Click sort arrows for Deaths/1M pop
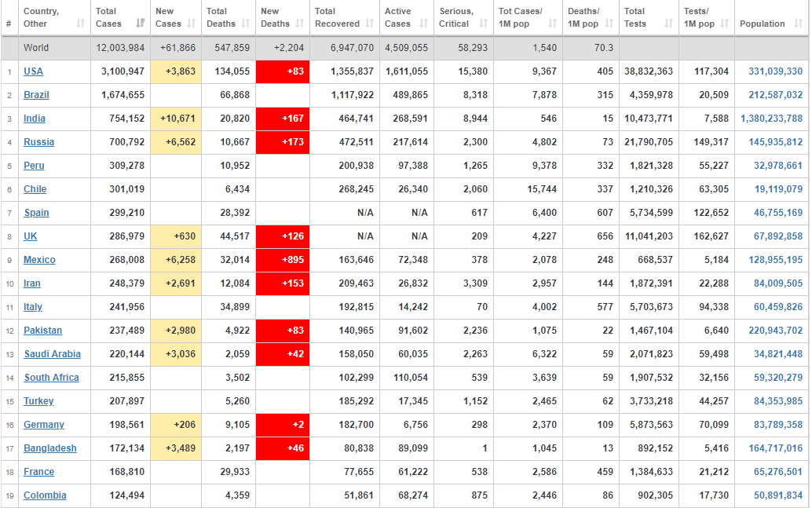The height and width of the screenshot is (508, 812). point(610,24)
